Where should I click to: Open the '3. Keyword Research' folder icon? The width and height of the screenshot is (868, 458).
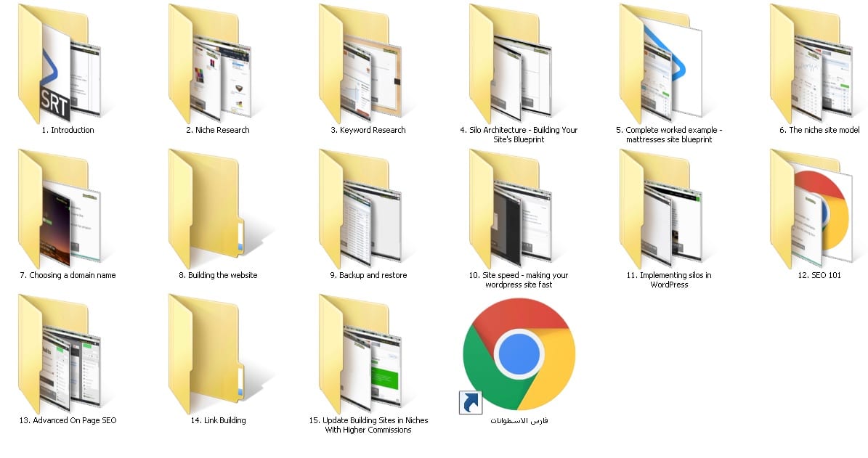tap(360, 64)
